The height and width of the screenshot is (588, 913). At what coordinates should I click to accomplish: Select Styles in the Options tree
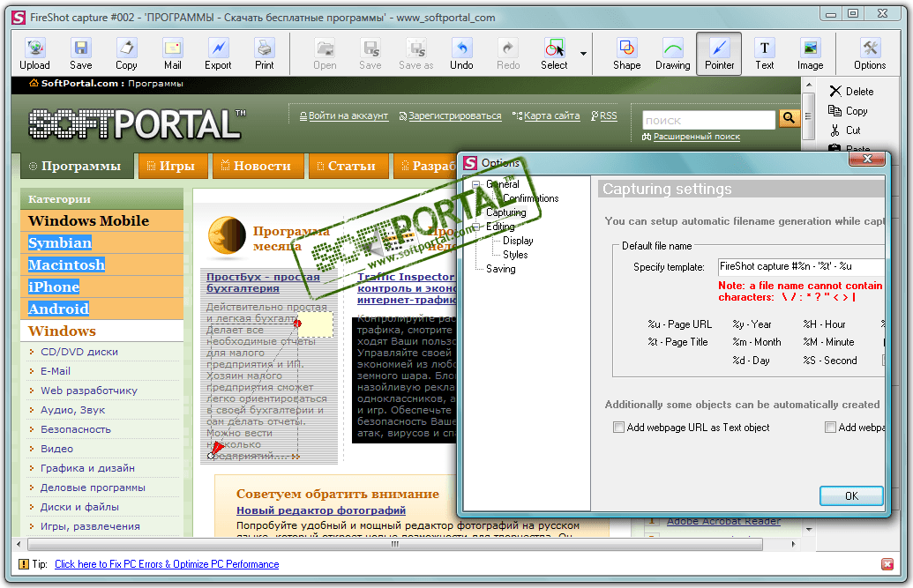(515, 255)
